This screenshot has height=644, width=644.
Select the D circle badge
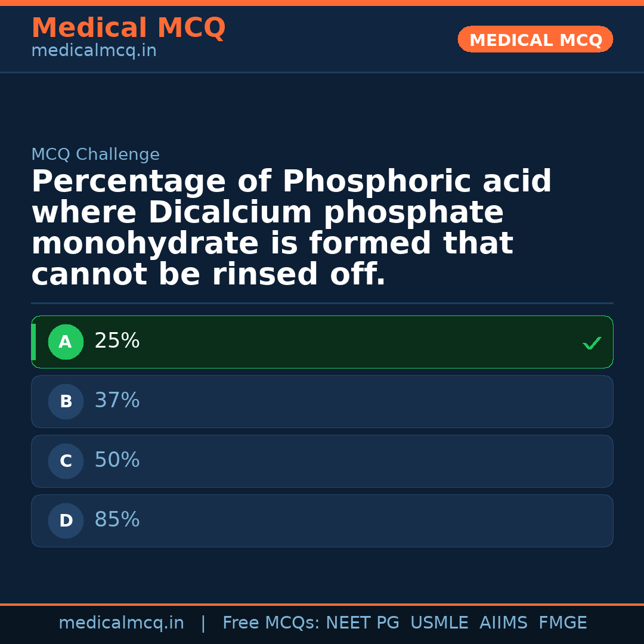tap(66, 521)
